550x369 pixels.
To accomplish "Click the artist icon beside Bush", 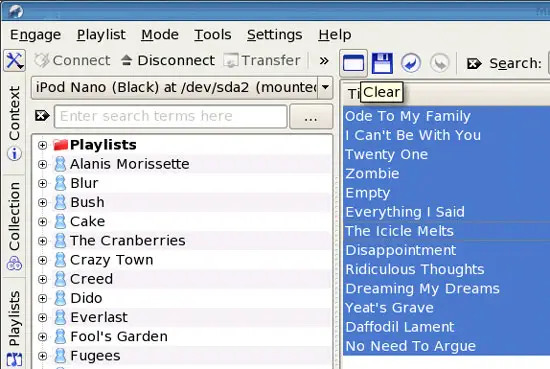I will [60, 203].
